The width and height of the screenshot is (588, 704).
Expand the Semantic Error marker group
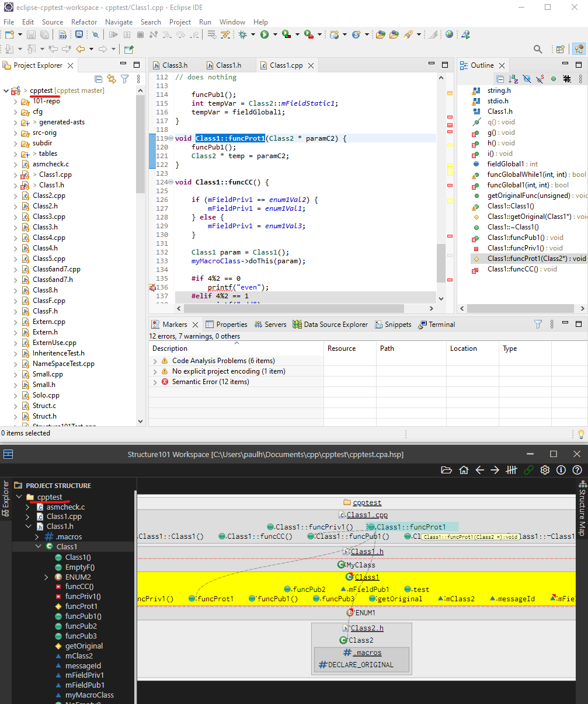tap(155, 382)
